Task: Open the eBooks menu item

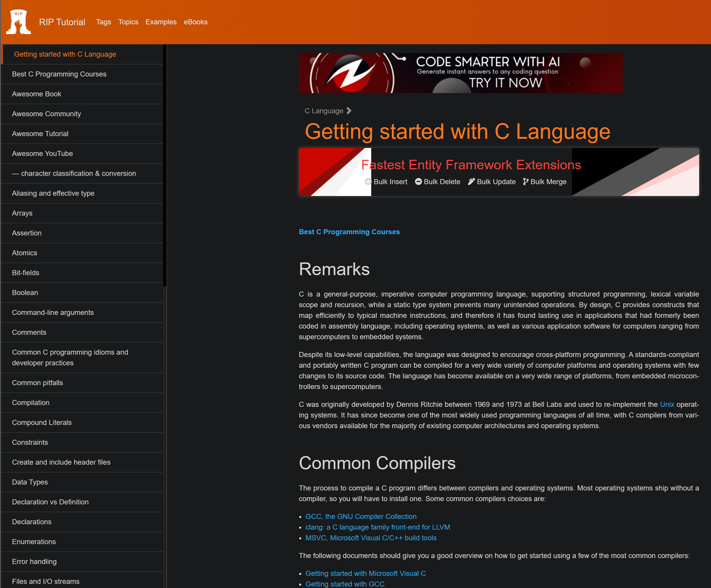Action: pos(195,22)
